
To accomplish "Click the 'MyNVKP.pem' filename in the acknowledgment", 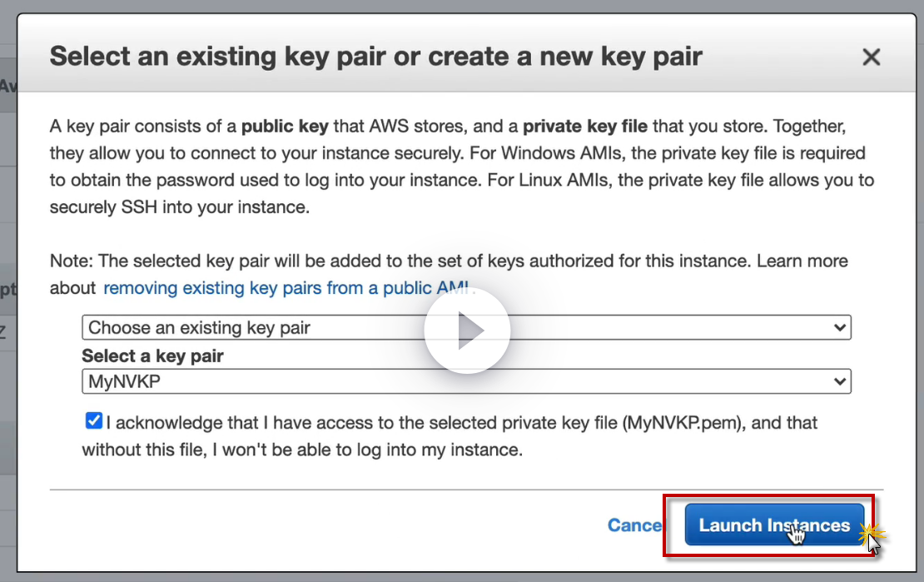I will tap(683, 423).
